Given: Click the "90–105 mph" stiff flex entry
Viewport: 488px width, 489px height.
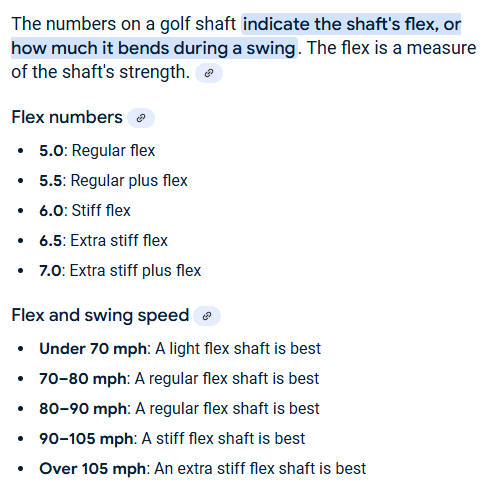Looking at the screenshot, I should 172,439.
